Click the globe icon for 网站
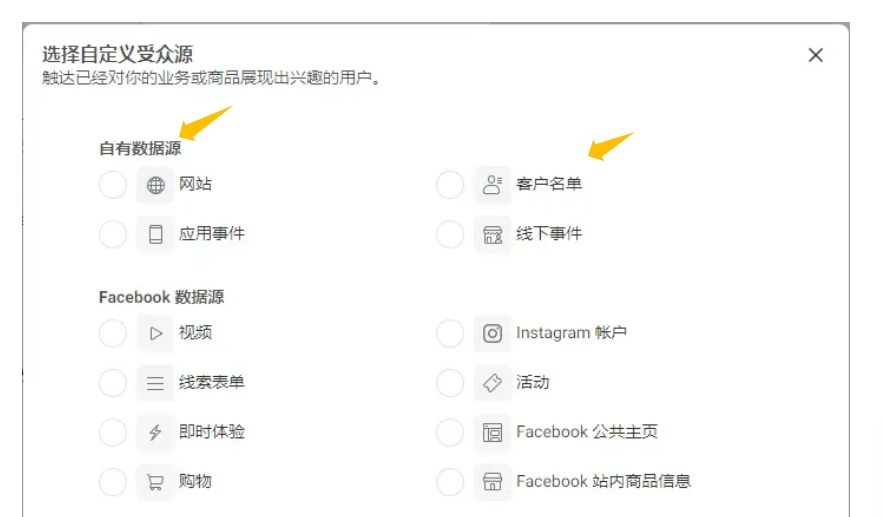The width and height of the screenshot is (883, 517). [155, 185]
